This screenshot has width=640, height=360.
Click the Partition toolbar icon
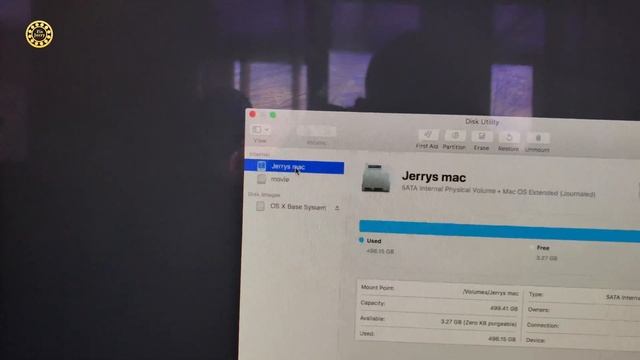tap(455, 135)
